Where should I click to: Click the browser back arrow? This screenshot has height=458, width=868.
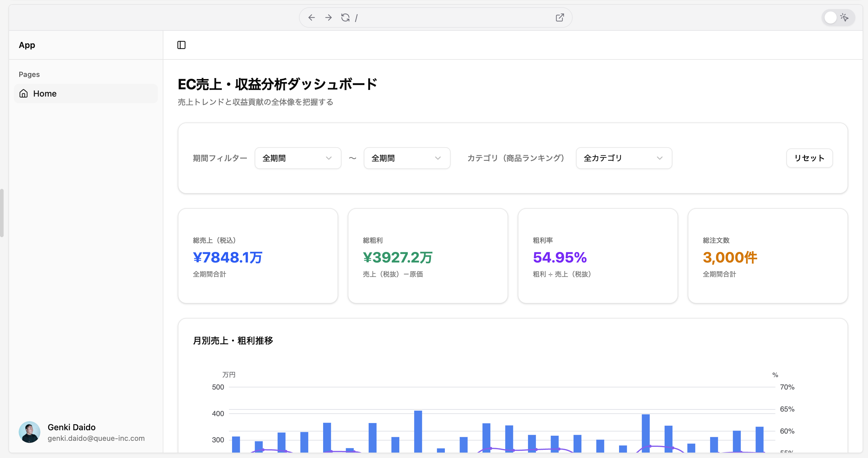[x=311, y=17]
